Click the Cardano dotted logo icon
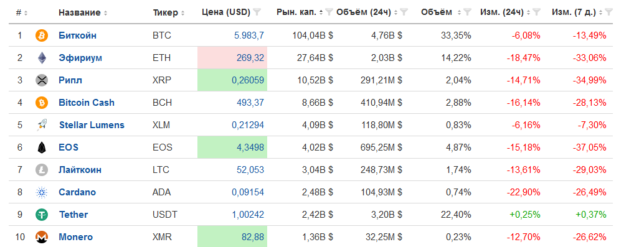This screenshot has height=247, width=644. pos(42,192)
